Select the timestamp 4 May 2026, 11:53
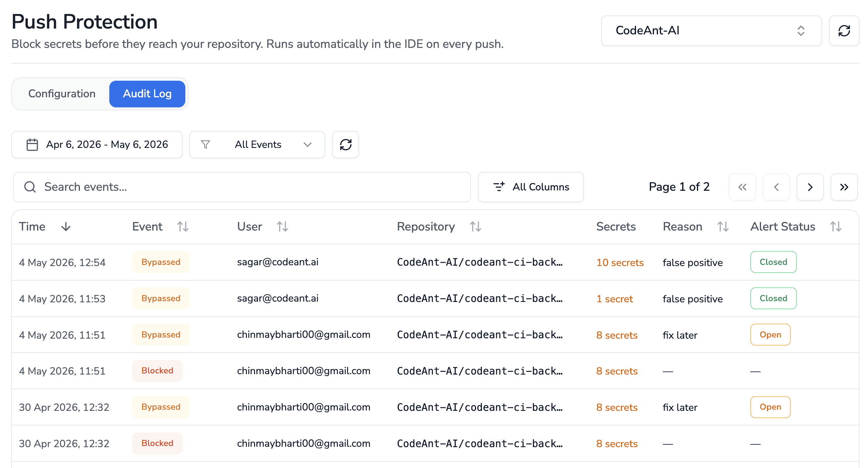 tap(62, 299)
